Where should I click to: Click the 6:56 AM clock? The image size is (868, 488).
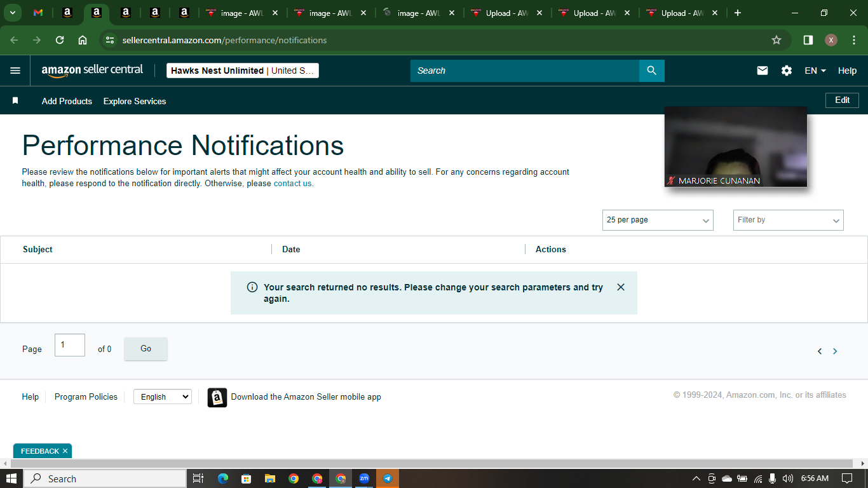click(815, 478)
